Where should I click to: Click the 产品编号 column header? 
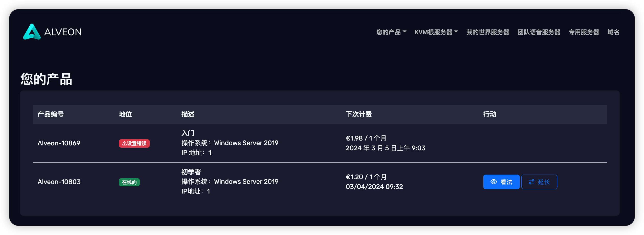coord(51,114)
